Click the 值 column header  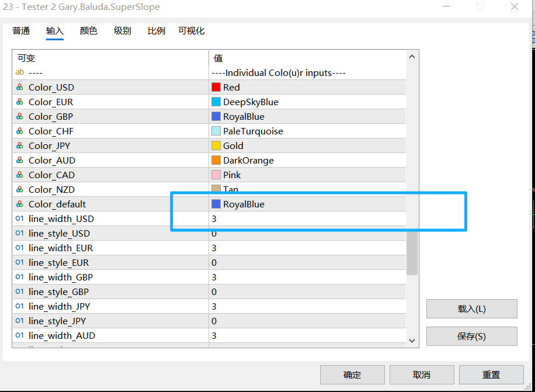click(218, 58)
